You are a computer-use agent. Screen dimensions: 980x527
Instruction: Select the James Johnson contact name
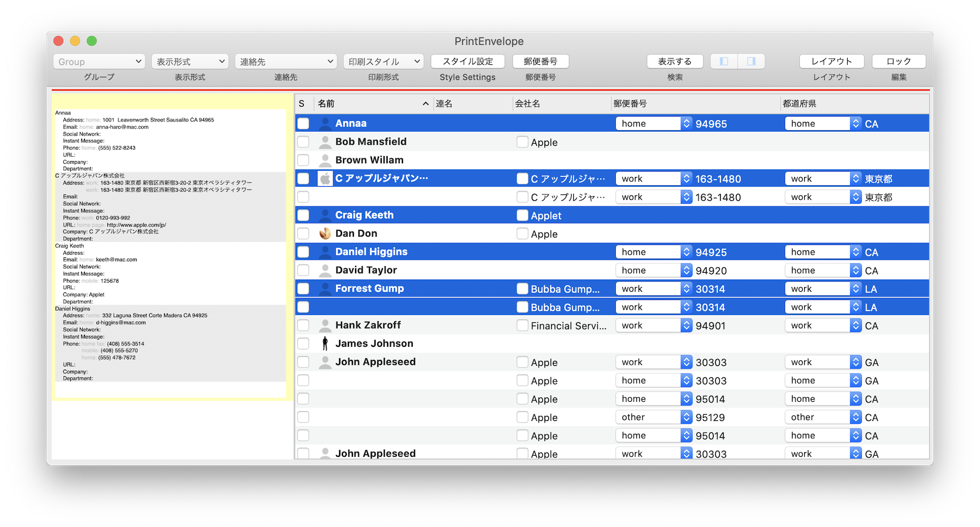click(374, 344)
